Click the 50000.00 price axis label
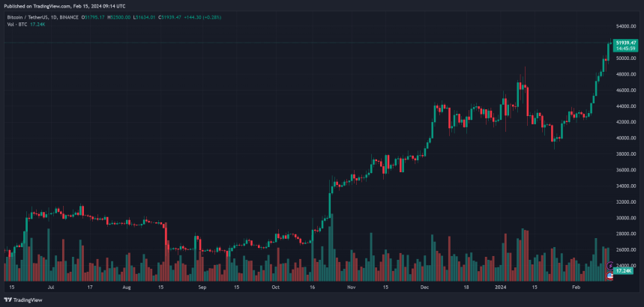Viewport: 644px width, 307px height. tap(625, 58)
